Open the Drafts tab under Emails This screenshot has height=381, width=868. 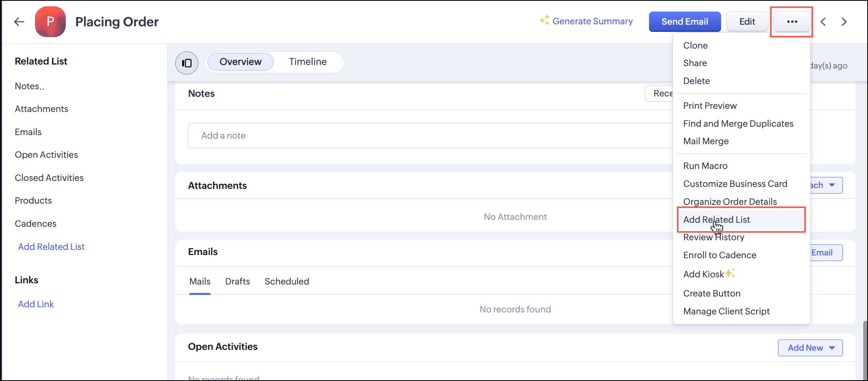tap(237, 281)
